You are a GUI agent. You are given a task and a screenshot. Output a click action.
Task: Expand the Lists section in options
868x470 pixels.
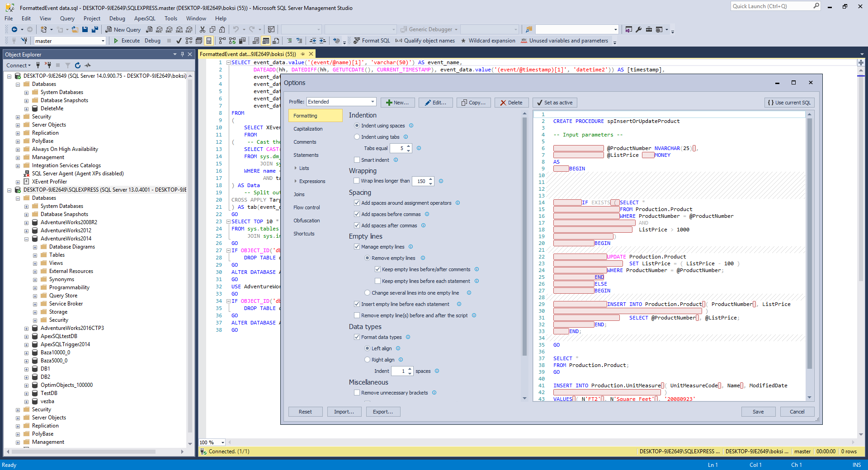296,168
